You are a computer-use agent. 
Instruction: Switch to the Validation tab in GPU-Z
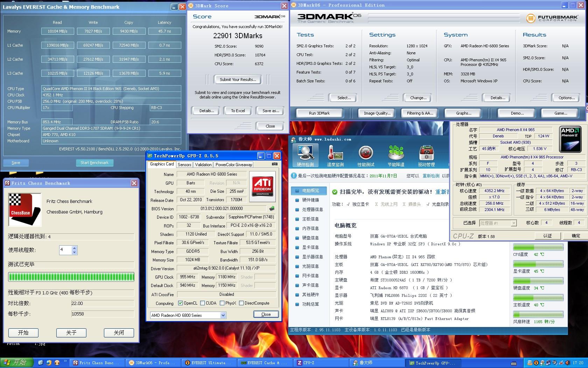coord(203,165)
